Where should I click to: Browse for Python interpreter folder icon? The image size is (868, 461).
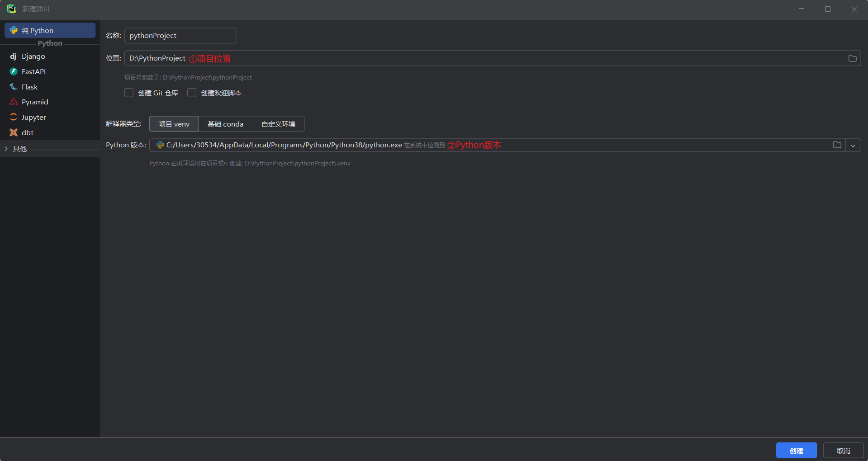(837, 145)
